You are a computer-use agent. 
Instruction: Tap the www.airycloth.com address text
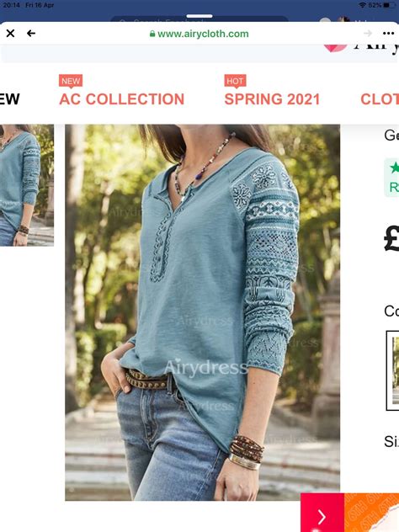click(203, 34)
